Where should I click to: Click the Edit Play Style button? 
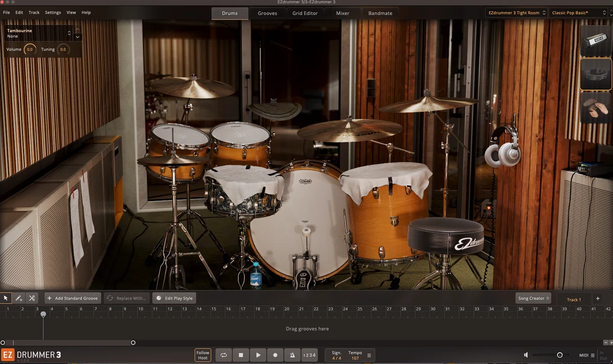[174, 298]
